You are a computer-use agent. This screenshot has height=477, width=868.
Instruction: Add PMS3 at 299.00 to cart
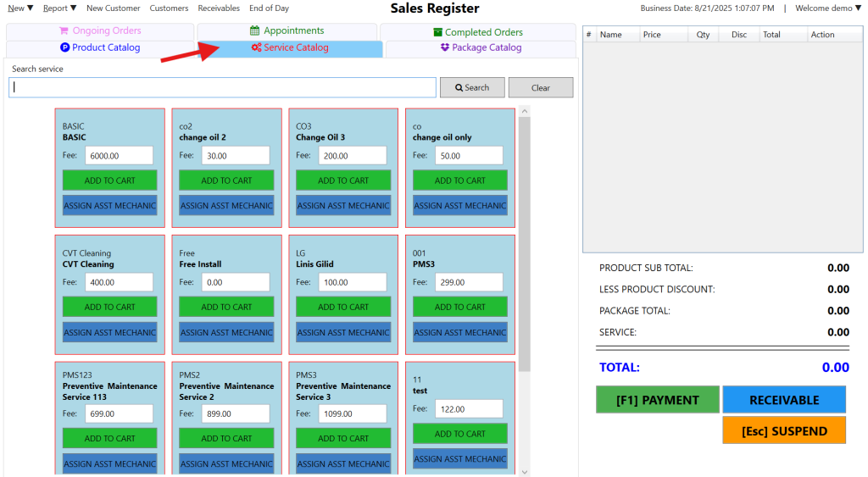[460, 307]
